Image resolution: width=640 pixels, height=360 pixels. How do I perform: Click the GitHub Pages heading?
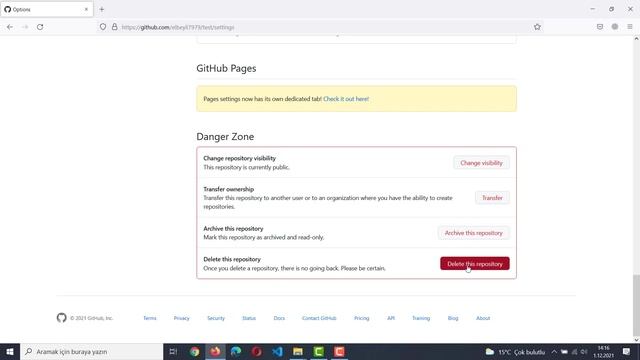pos(226,68)
